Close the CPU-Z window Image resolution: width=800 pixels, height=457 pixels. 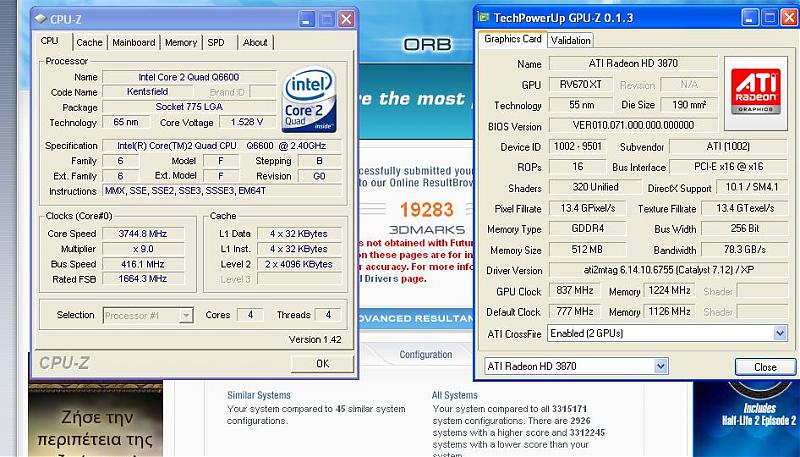pyautogui.click(x=346, y=20)
